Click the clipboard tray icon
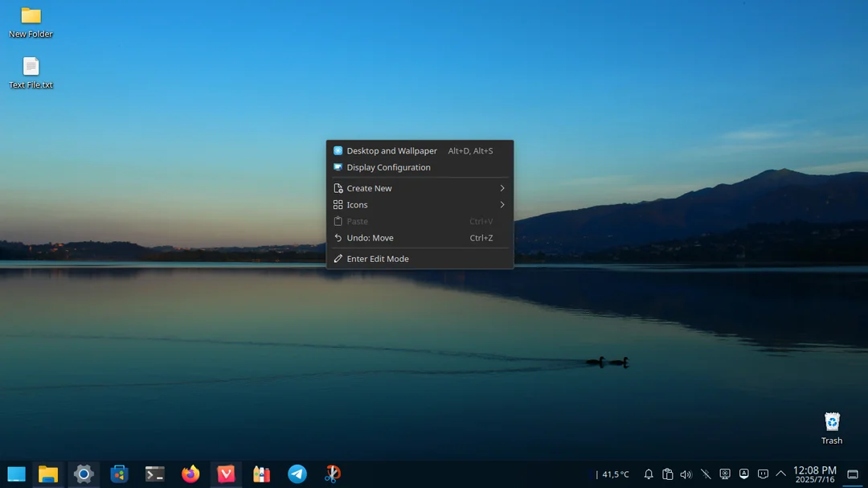This screenshot has height=488, width=868. 667,474
